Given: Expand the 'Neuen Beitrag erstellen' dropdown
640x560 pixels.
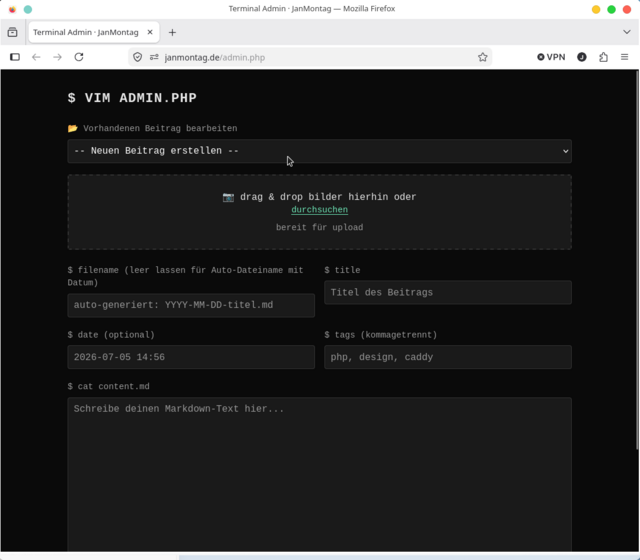Looking at the screenshot, I should (x=320, y=151).
